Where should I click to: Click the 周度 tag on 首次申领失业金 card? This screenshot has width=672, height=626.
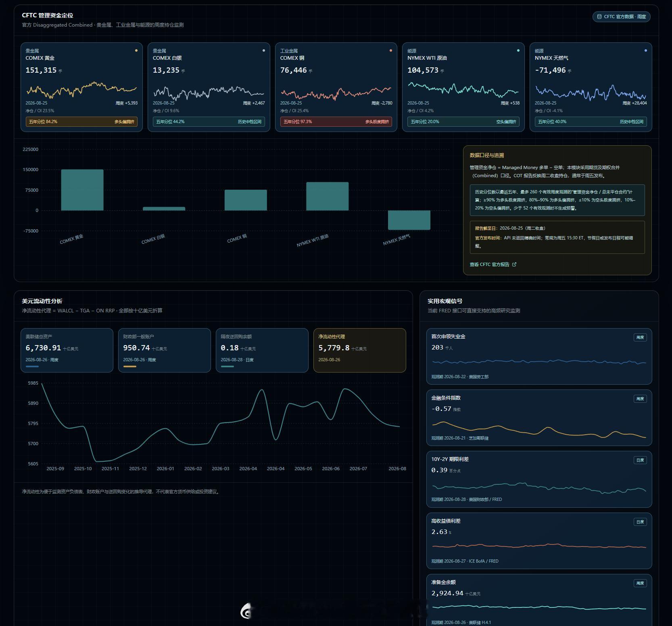(x=640, y=337)
